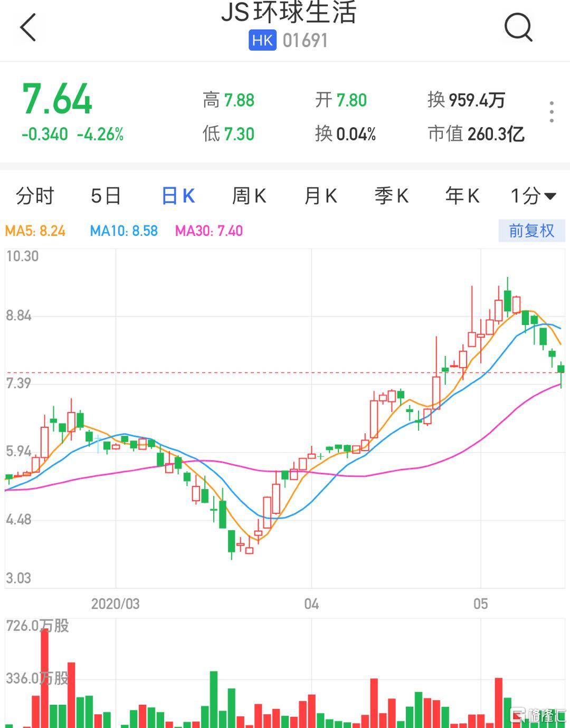Tap the MA10 indicator label
Image resolution: width=570 pixels, height=728 pixels.
124,231
